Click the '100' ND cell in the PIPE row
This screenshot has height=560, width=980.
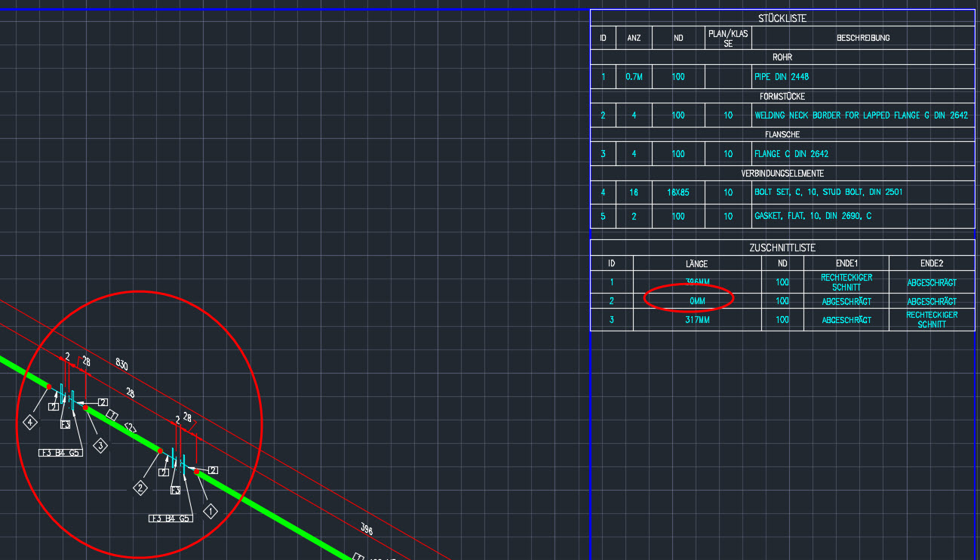coord(678,77)
